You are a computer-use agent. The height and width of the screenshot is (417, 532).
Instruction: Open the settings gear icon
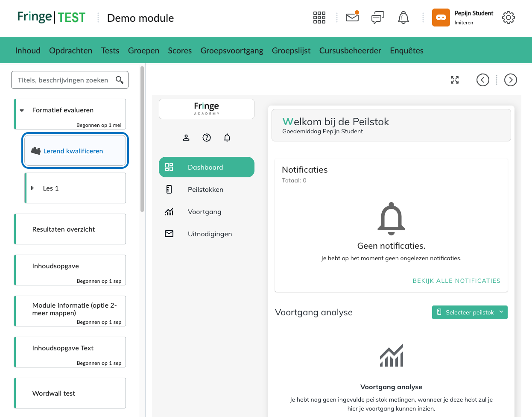(508, 18)
